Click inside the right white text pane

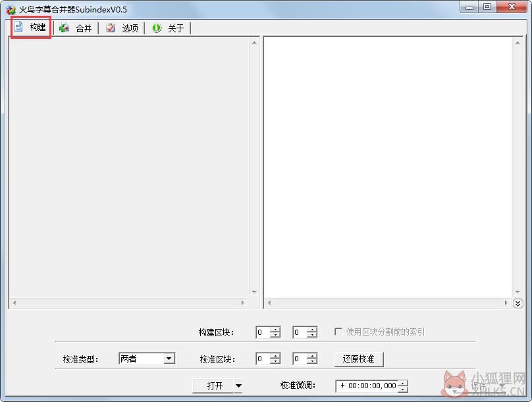coord(388,167)
